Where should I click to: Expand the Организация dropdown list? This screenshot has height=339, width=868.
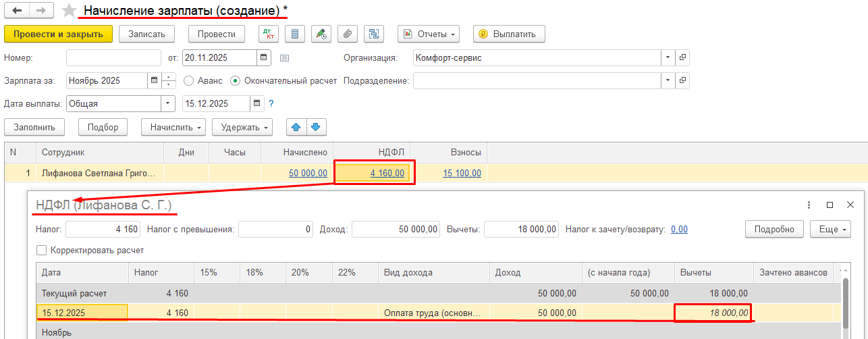[x=668, y=57]
